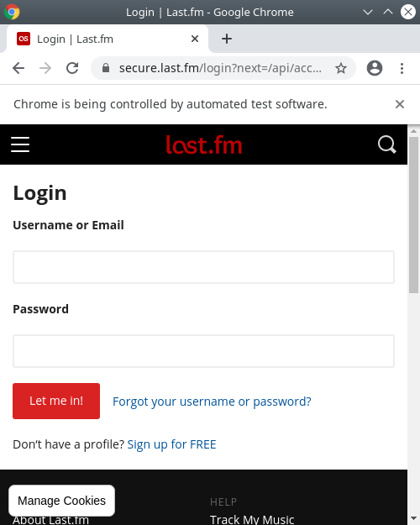Click the red last.fm logo
Viewport: 420px width, 525px height.
click(204, 145)
